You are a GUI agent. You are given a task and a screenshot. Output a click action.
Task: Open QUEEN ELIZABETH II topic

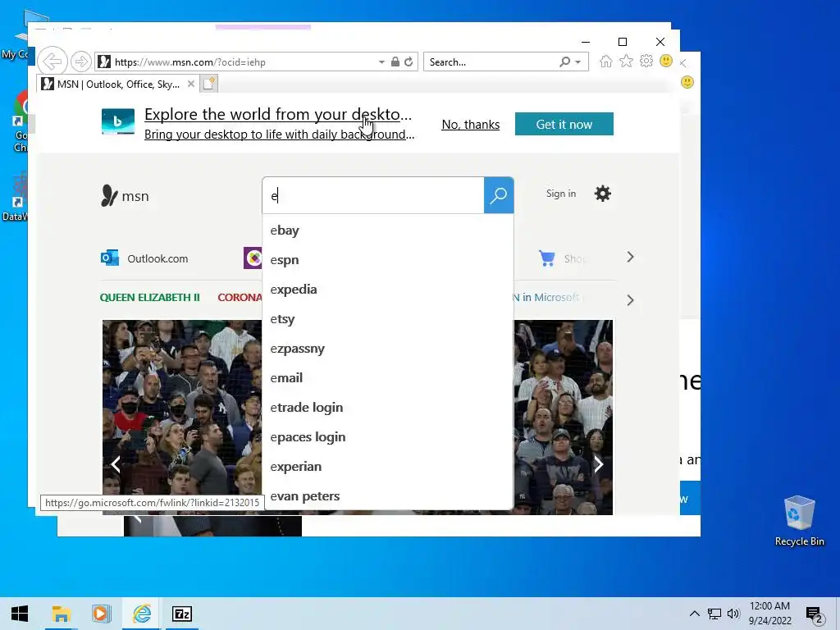pyautogui.click(x=149, y=297)
